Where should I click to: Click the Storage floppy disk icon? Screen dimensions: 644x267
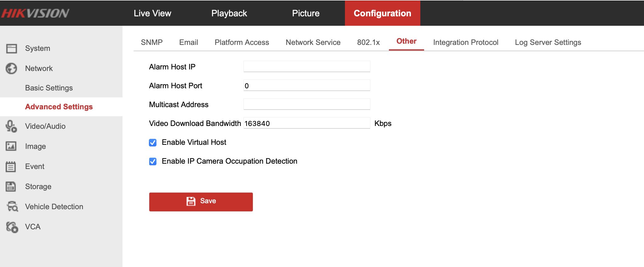tap(11, 187)
